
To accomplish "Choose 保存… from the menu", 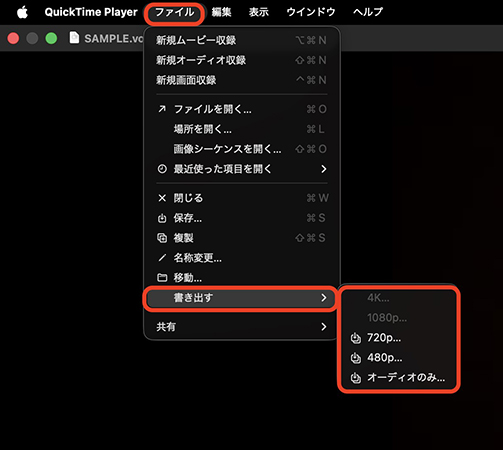I will (242, 218).
